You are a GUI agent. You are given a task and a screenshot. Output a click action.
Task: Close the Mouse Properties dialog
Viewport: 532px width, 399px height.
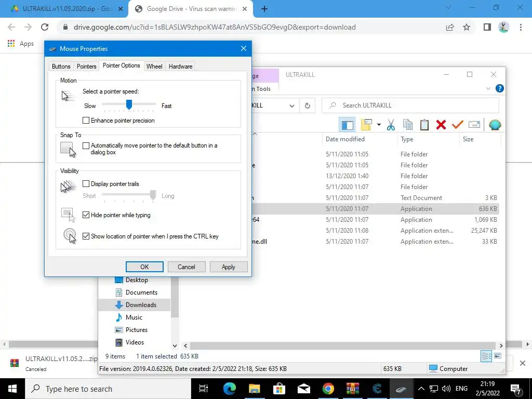pos(244,48)
